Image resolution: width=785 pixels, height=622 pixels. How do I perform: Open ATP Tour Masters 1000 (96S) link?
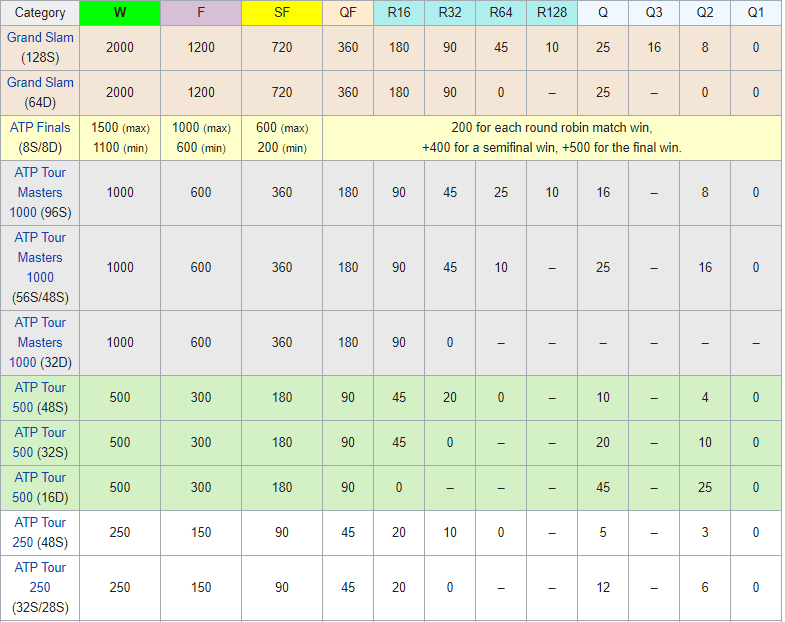click(40, 192)
